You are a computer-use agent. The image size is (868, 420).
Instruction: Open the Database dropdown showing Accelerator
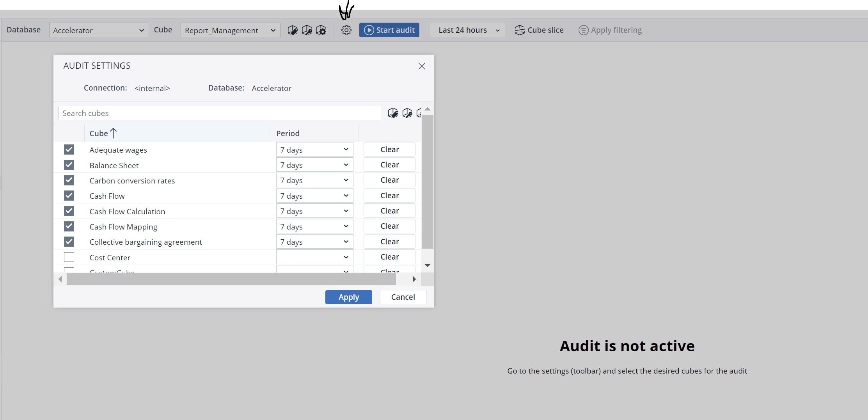pyautogui.click(x=99, y=30)
